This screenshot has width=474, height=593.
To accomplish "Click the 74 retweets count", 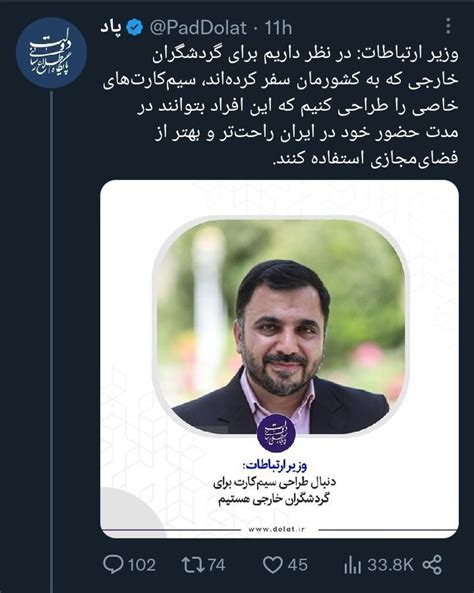I will [x=217, y=565].
